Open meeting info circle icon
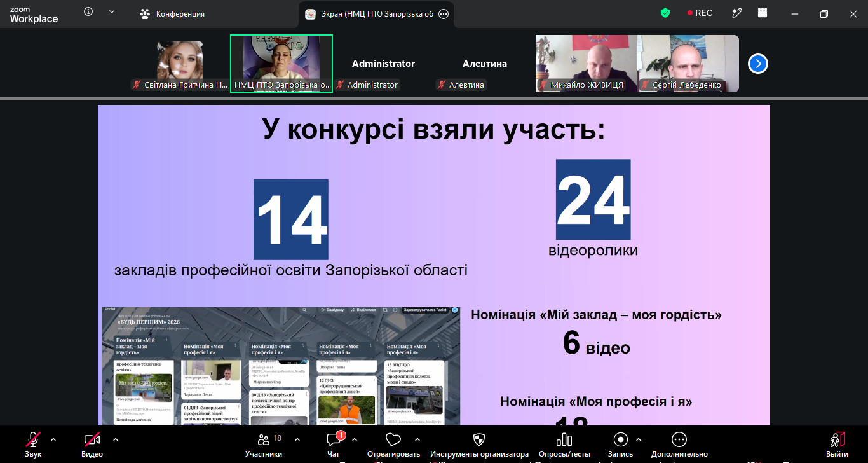The width and height of the screenshot is (868, 463). 88,12
